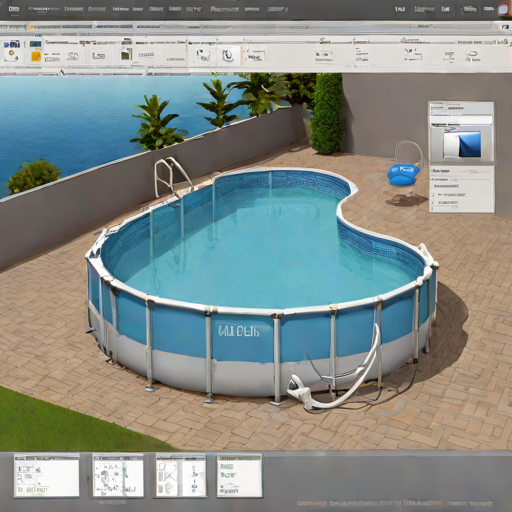Open the second thumbnail in the bottom strip
This screenshot has width=512, height=512.
(x=118, y=475)
